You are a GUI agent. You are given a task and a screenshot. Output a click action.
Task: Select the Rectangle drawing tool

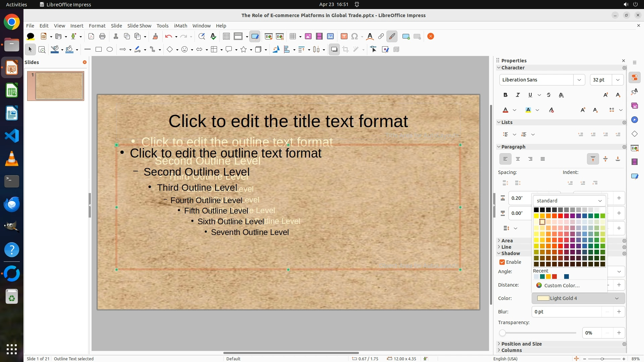(99, 49)
